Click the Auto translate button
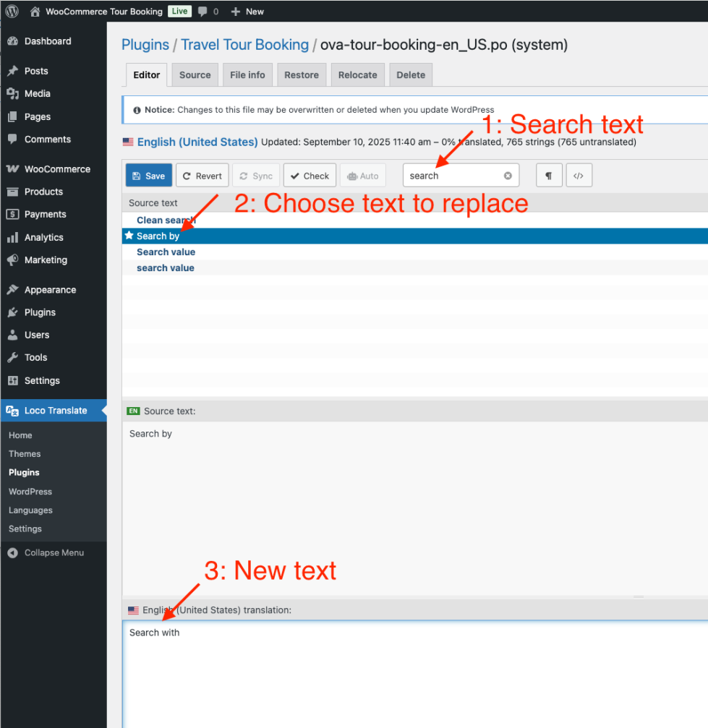This screenshot has height=728, width=708. (363, 176)
